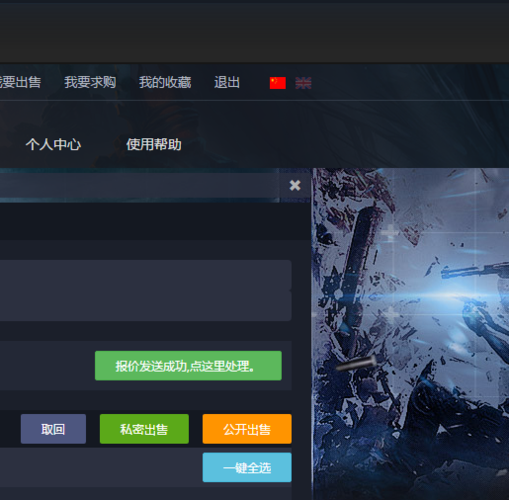Open 使用帮助 help tab
509x500 pixels.
(154, 145)
